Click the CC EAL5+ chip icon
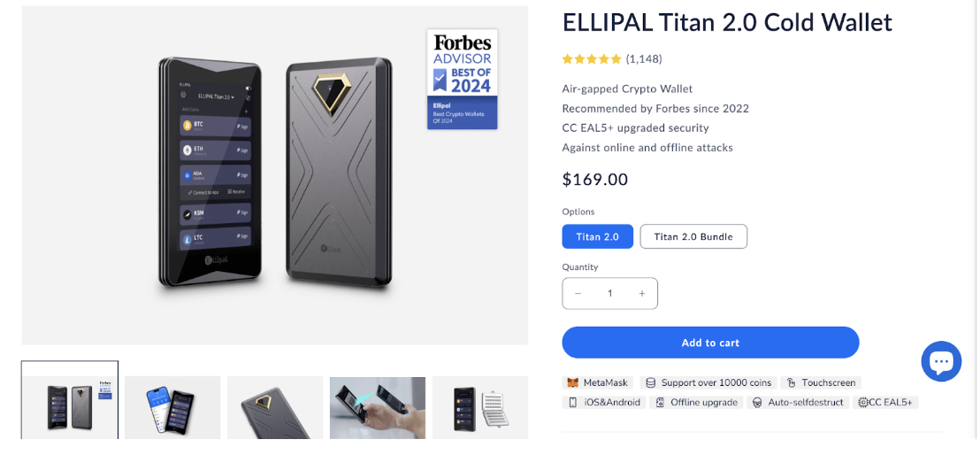Screen dimensions: 980x455 click(x=863, y=403)
